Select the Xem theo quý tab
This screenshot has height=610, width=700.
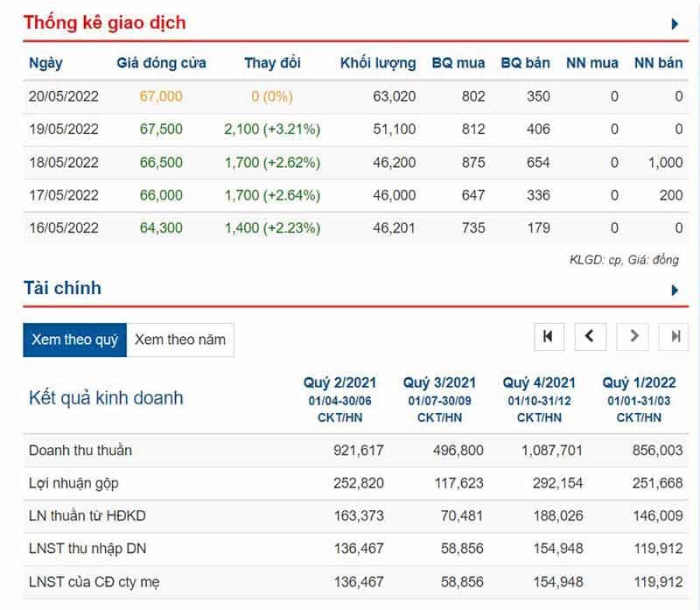74,340
